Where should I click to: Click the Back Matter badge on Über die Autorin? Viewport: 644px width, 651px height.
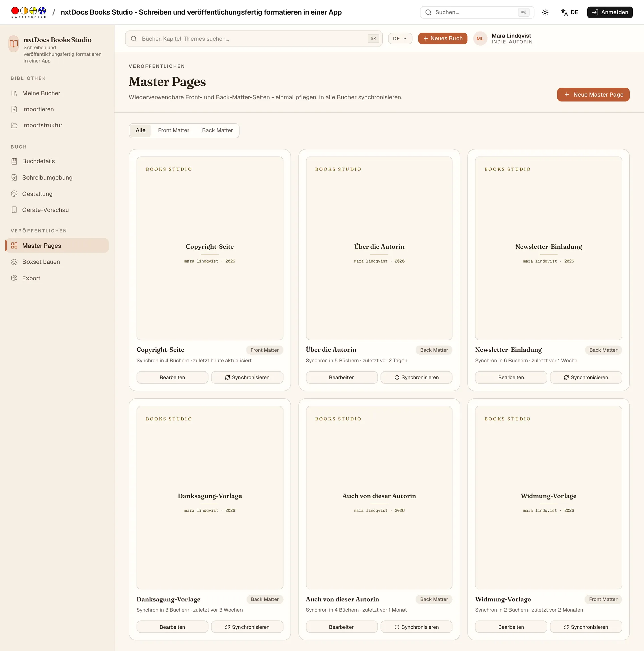(x=434, y=350)
